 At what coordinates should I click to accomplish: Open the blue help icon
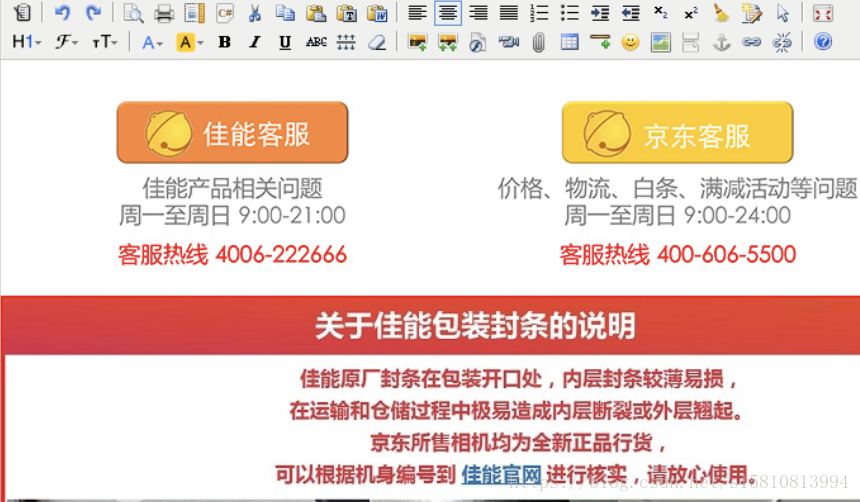(823, 42)
